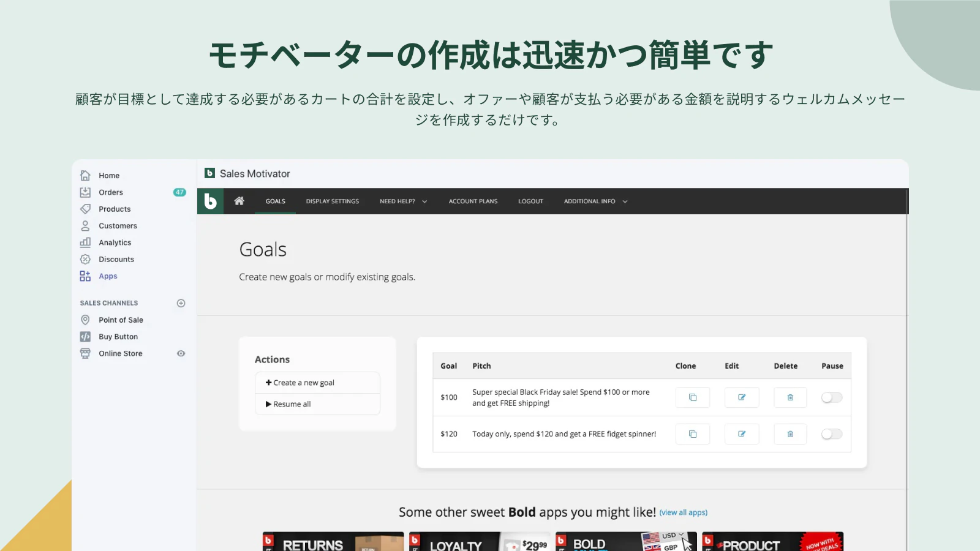Viewport: 980px width, 551px height.
Task: Click the Apps grid icon
Action: (x=85, y=276)
